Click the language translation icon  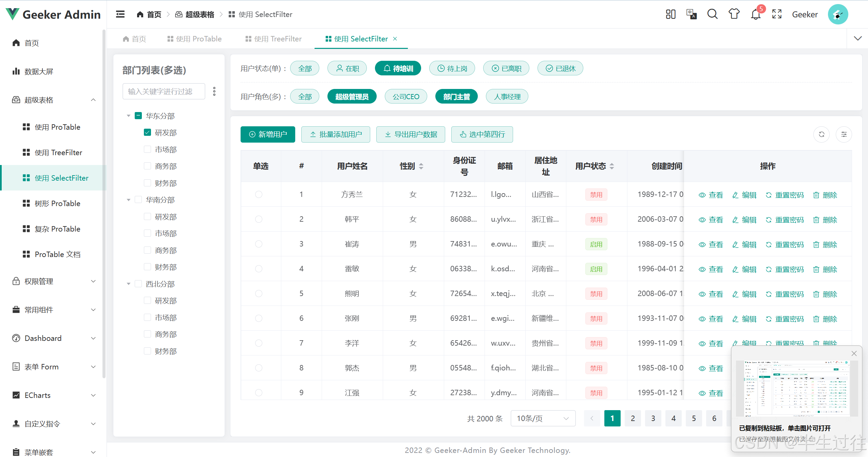[x=691, y=14]
